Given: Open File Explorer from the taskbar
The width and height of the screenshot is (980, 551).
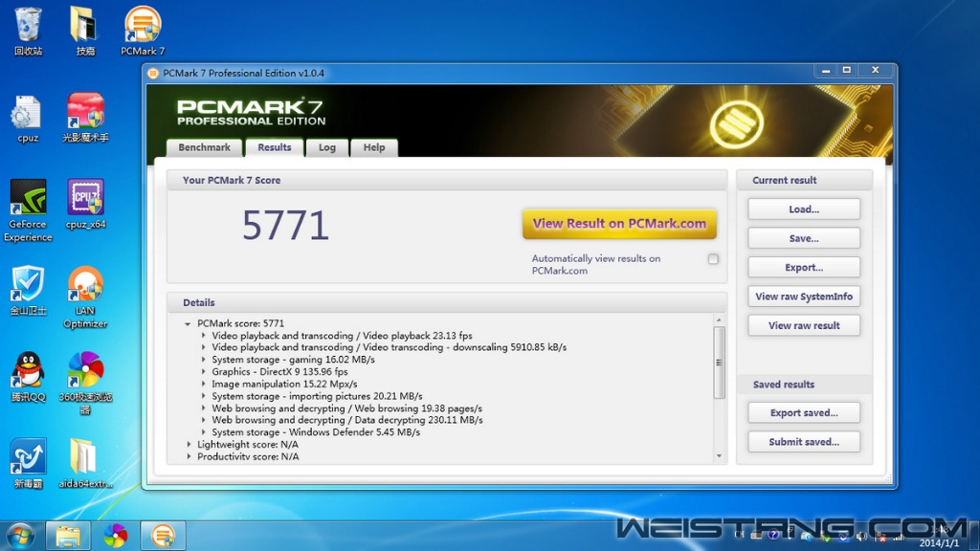Looking at the screenshot, I should pos(68,536).
